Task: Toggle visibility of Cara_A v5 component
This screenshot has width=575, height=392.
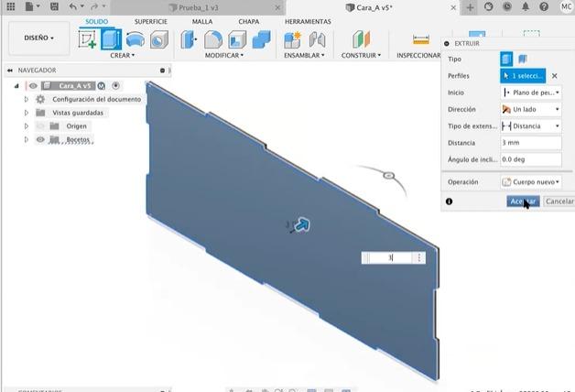Action: point(33,86)
